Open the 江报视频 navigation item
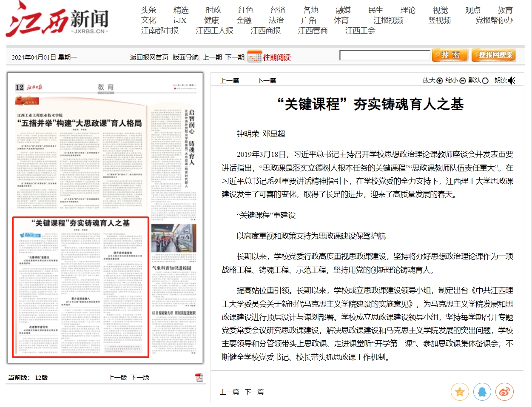 [388, 20]
